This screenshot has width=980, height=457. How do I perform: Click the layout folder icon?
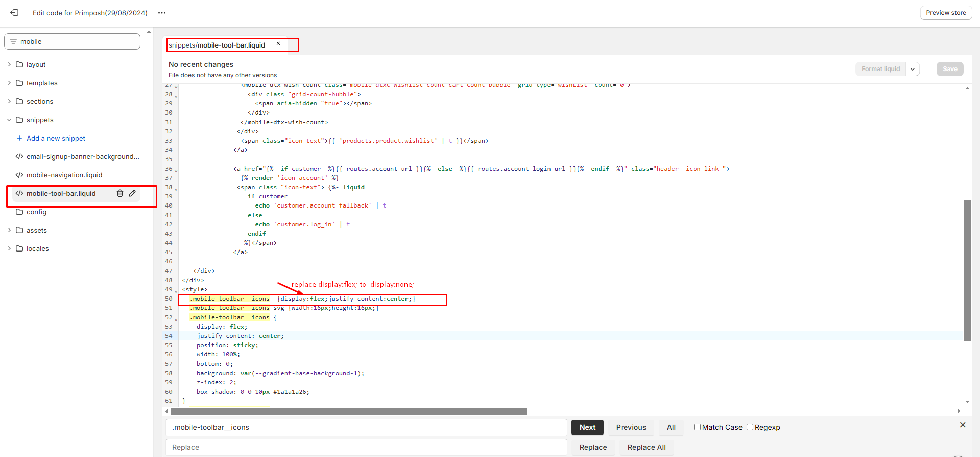pyautogui.click(x=19, y=64)
